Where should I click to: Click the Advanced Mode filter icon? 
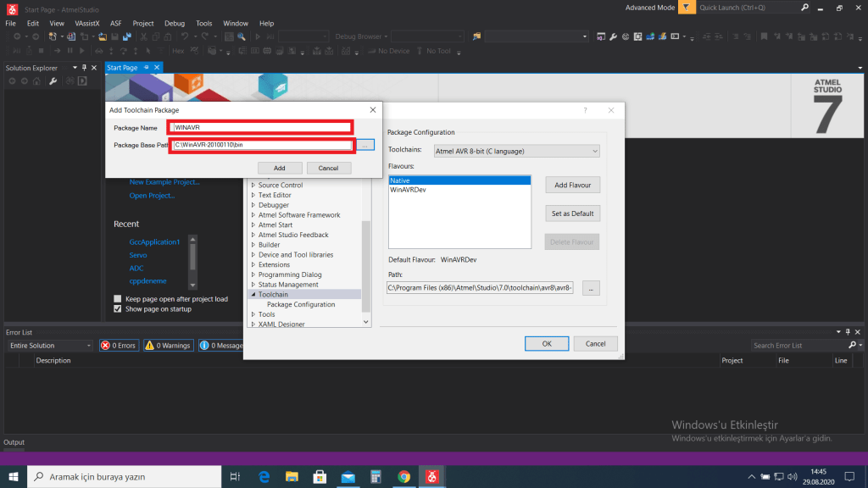pyautogui.click(x=685, y=8)
